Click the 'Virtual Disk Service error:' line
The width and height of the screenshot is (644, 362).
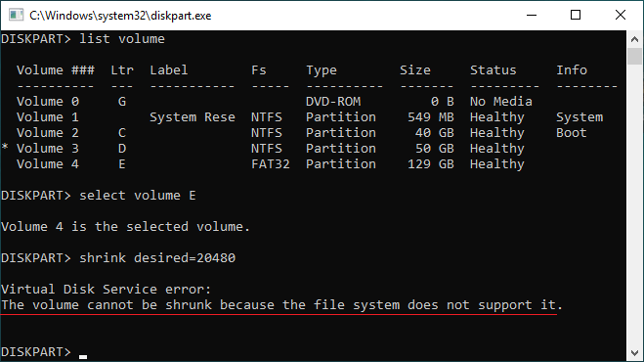click(106, 290)
